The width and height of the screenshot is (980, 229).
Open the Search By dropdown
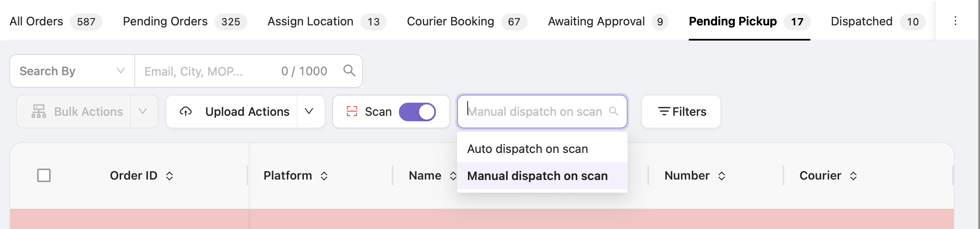[x=72, y=71]
